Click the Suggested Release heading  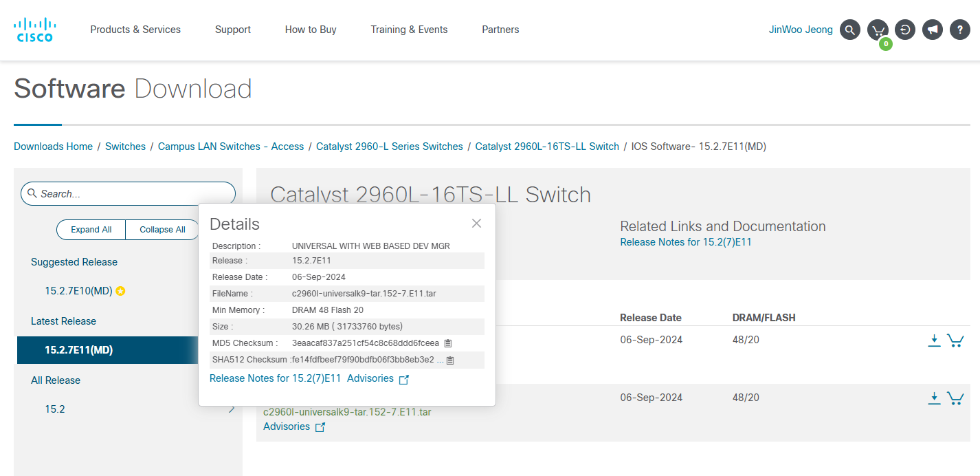[x=74, y=262]
